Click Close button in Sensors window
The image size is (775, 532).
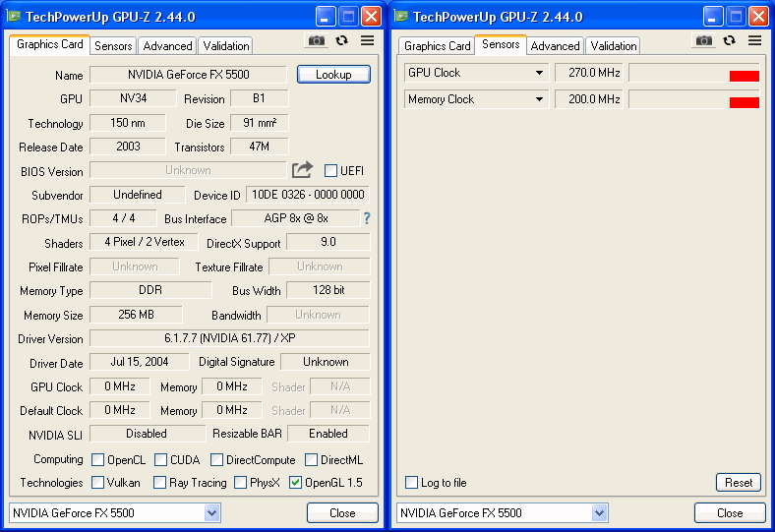point(730,512)
